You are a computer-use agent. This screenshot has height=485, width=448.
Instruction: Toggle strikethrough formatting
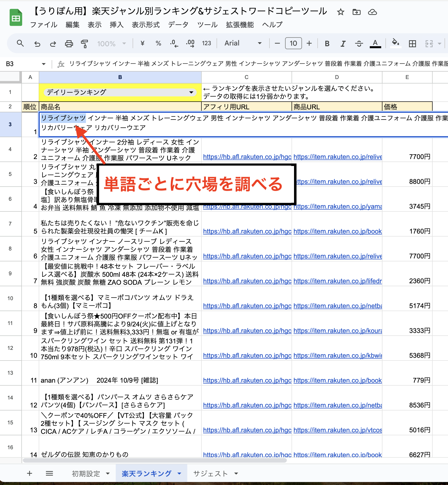(359, 44)
